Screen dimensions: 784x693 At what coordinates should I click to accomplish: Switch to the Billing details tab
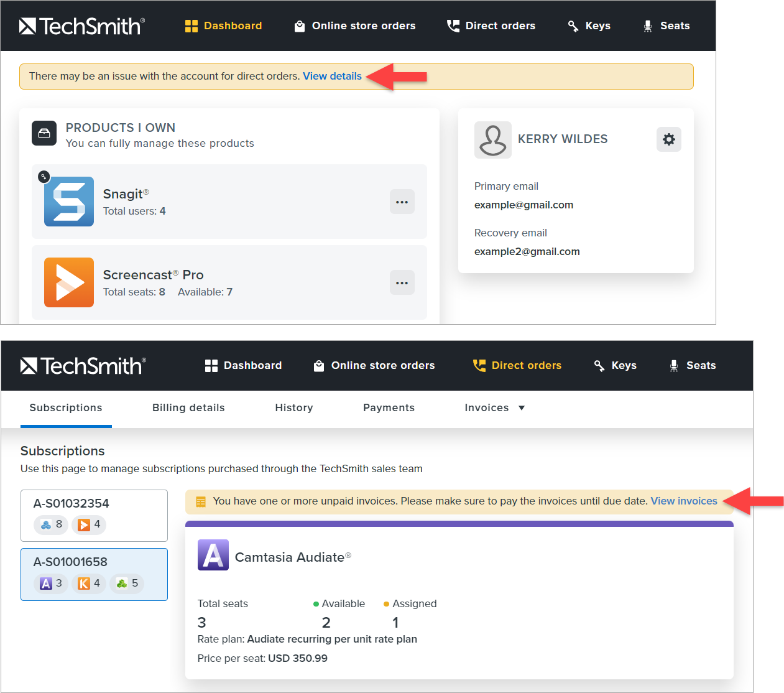(188, 408)
